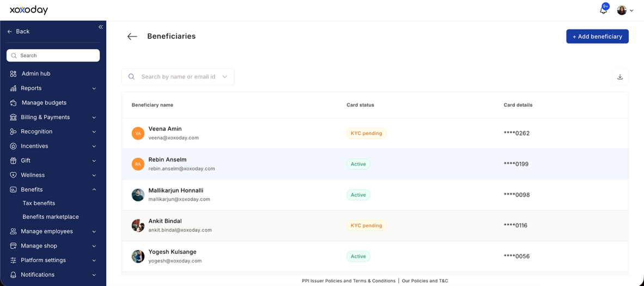Expand the Wellness chevron

click(x=94, y=175)
